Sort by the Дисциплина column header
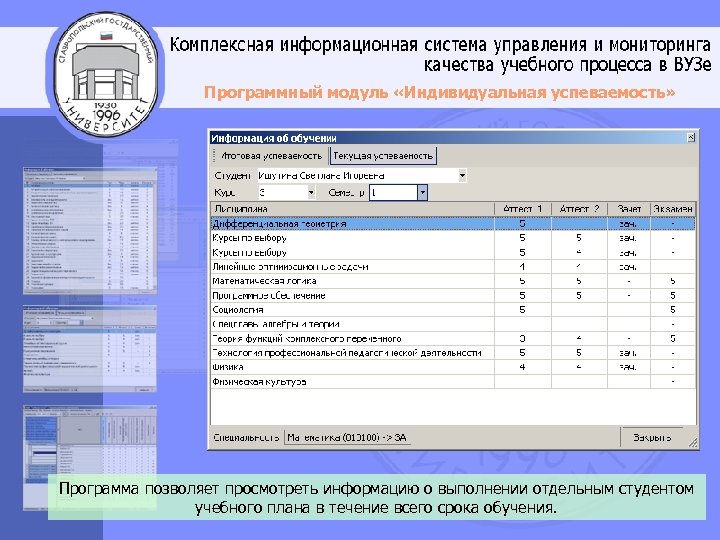Screen dimensions: 720x540 (352, 208)
